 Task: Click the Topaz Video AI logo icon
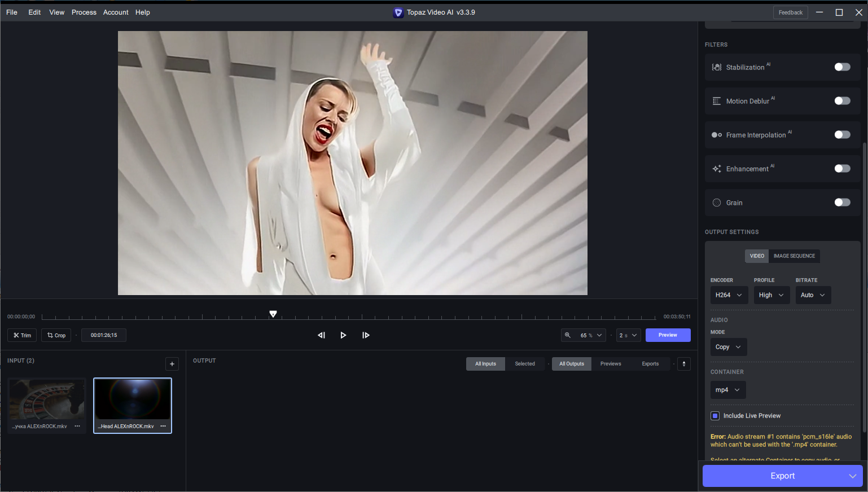tap(398, 12)
